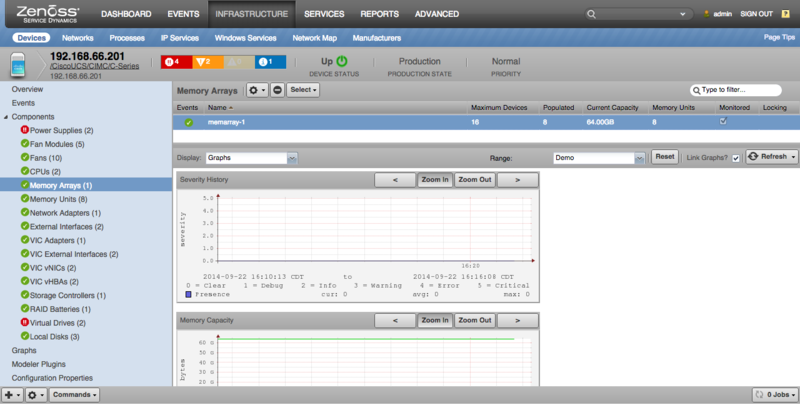
Task: Open the Select dropdown
Action: click(303, 90)
